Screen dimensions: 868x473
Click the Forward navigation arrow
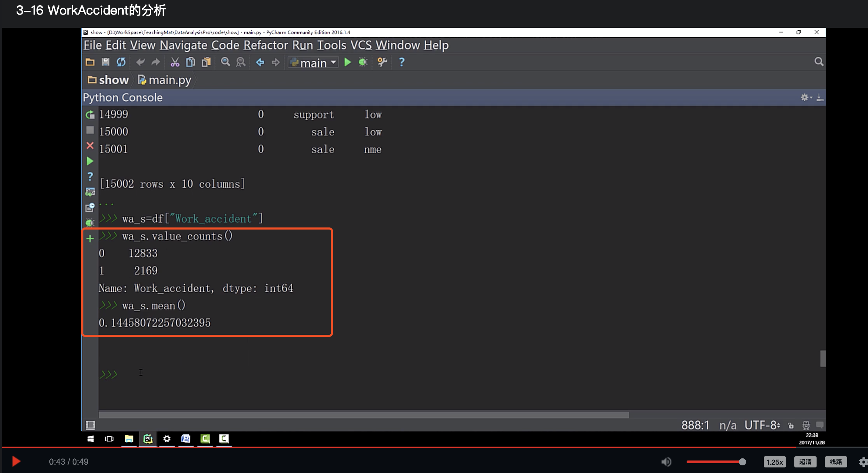(276, 62)
